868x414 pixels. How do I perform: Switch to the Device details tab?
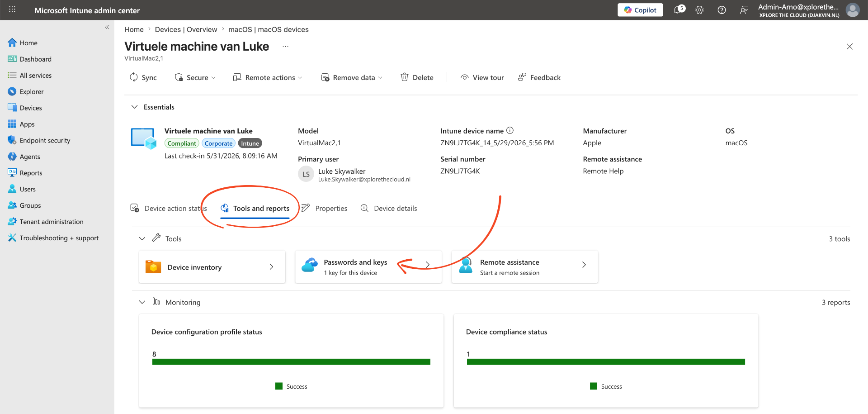point(389,208)
